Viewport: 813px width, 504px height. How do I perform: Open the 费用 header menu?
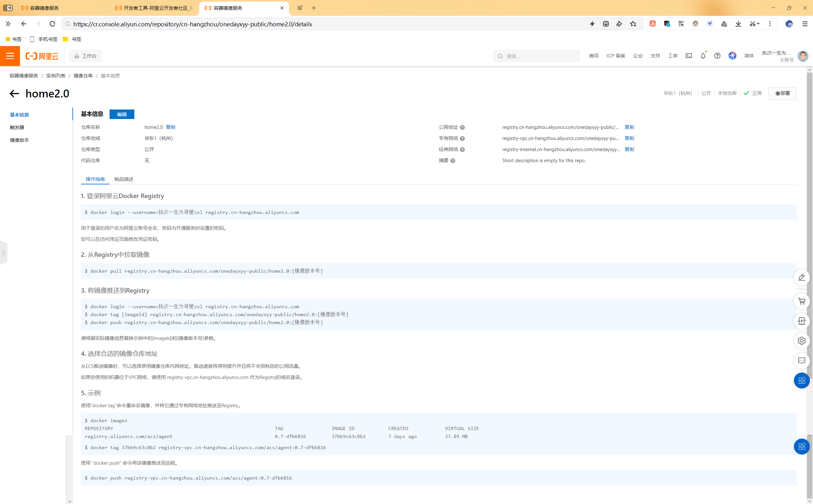pos(594,56)
